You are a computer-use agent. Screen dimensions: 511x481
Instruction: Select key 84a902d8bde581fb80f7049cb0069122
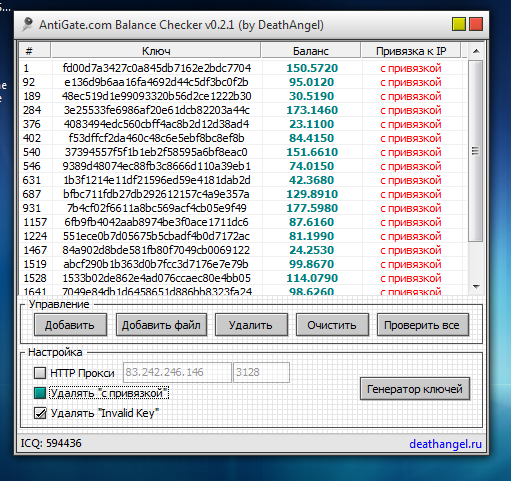[156, 250]
